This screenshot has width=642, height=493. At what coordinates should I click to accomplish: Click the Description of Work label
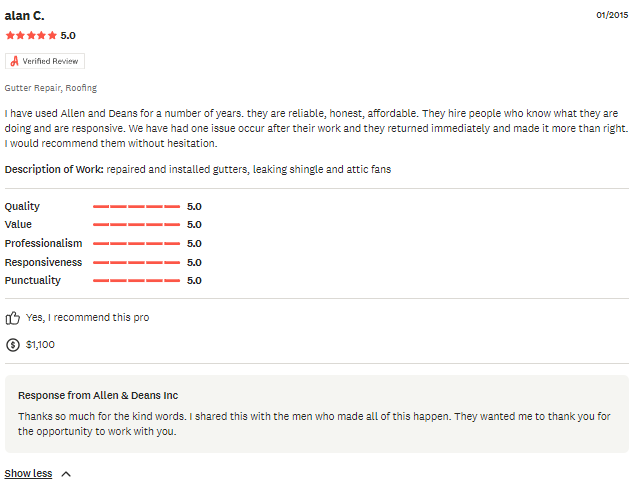tap(54, 169)
